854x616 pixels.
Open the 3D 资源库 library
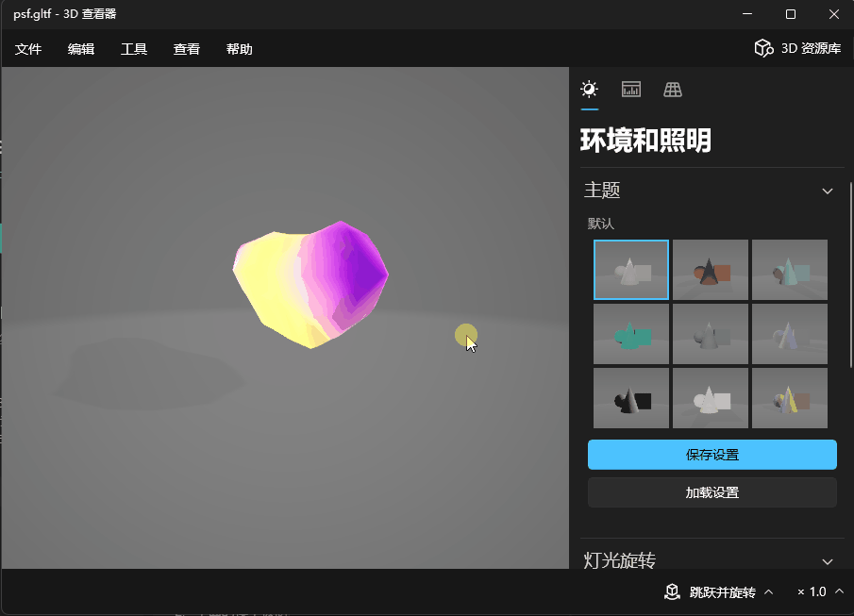pos(798,48)
